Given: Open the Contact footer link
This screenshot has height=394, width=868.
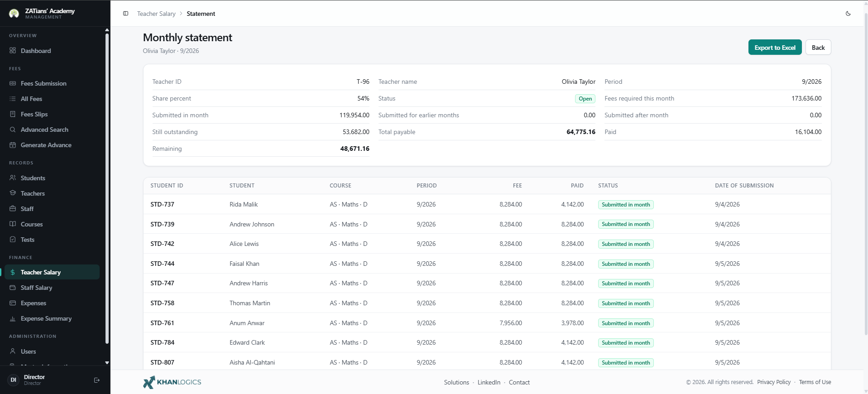Looking at the screenshot, I should point(519,382).
